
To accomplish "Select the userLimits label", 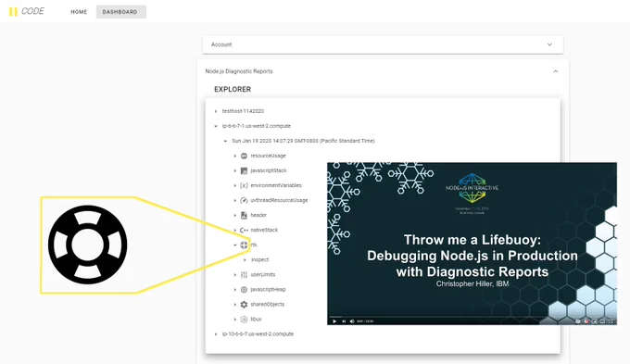I will click(x=263, y=274).
